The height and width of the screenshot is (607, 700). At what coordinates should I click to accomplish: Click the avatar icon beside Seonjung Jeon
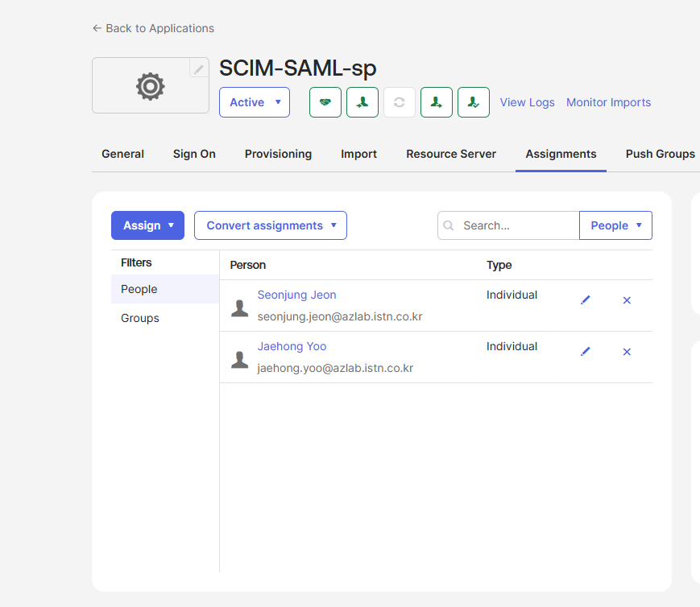[x=240, y=308]
